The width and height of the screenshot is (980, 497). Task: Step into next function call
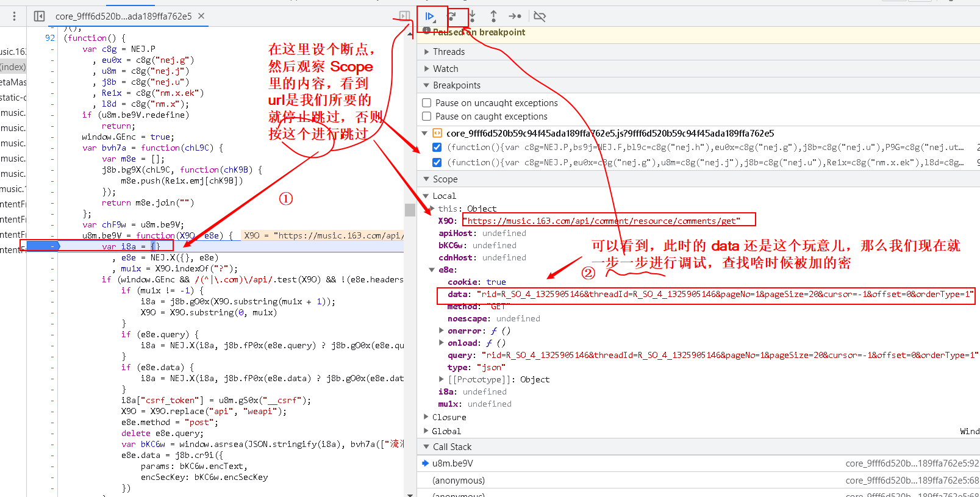tap(472, 16)
